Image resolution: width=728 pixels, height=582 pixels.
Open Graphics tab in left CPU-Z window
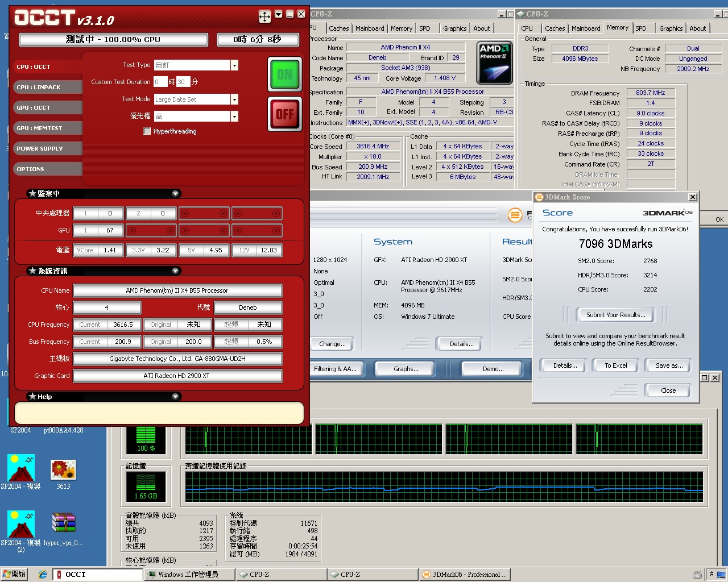point(454,28)
